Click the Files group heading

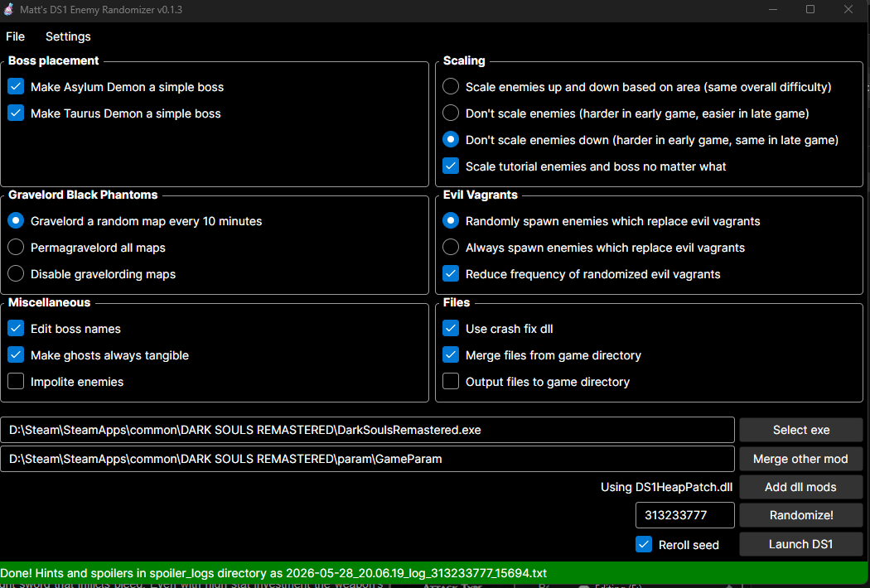[x=456, y=302]
